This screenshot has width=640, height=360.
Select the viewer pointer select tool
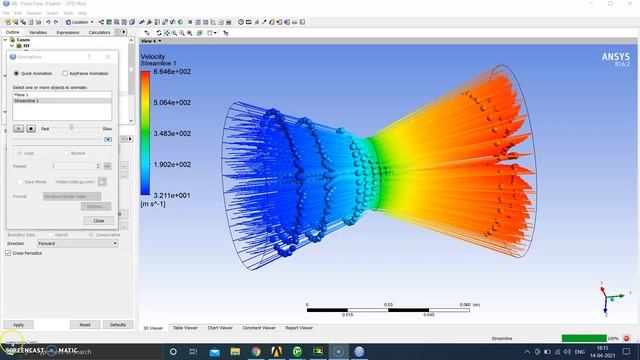tap(147, 33)
